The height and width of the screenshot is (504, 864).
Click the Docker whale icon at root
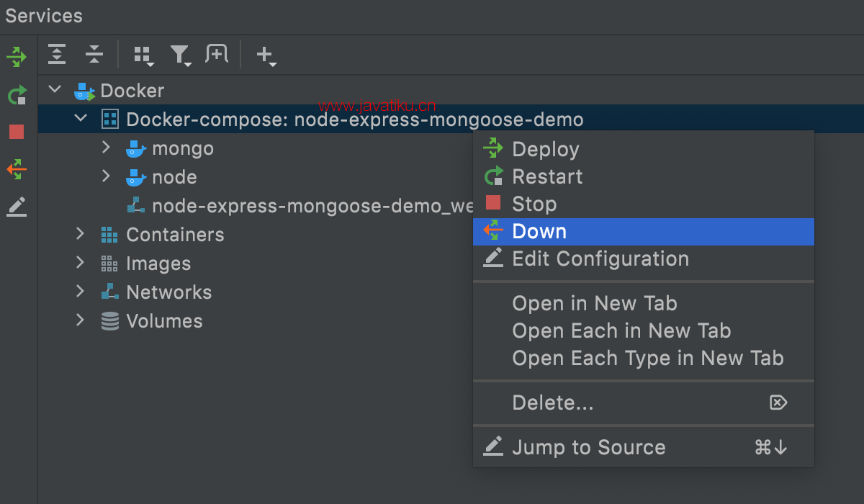(x=85, y=91)
